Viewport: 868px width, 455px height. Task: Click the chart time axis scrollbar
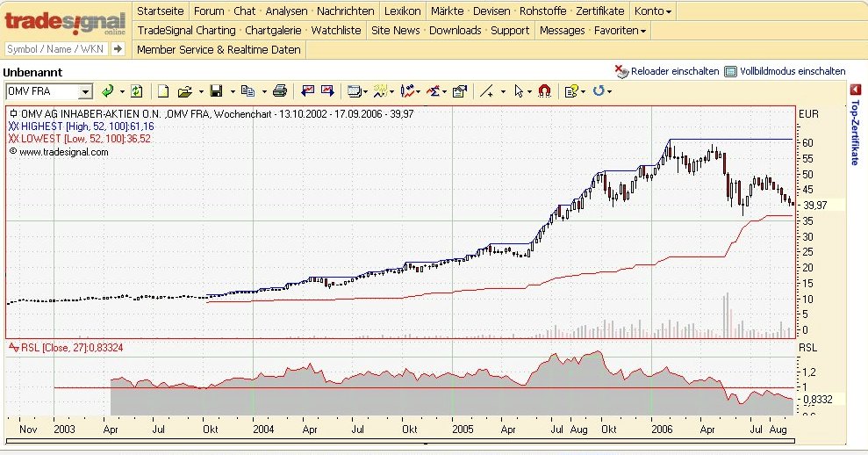point(400,442)
